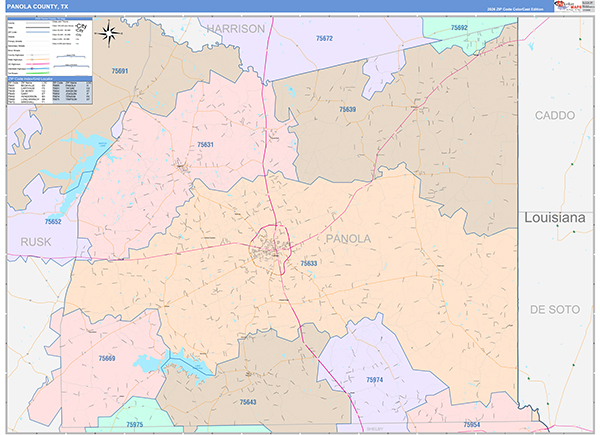Select ZIP code label 75643
The image size is (600, 435).
[x=248, y=402]
